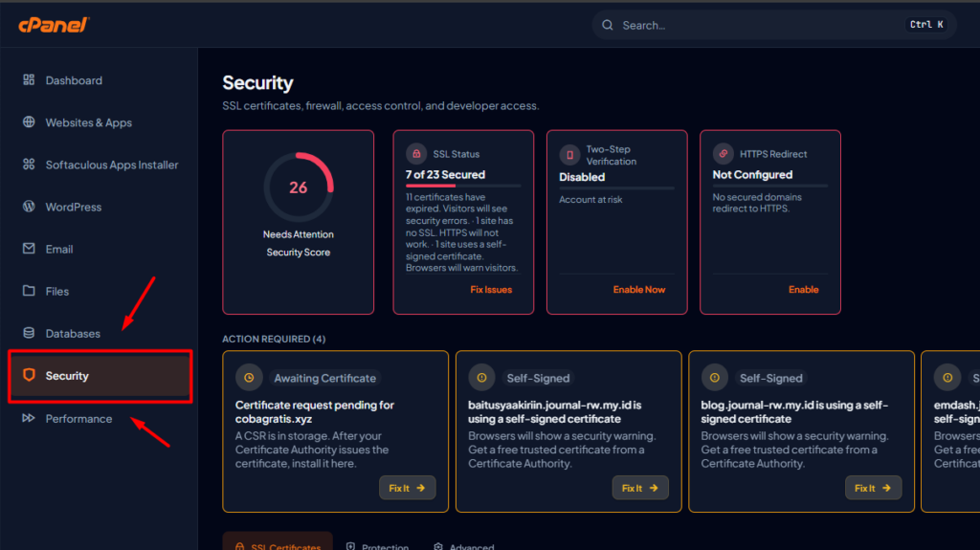Click warning icon on emdash card
The height and width of the screenshot is (550, 980).
coord(947,378)
